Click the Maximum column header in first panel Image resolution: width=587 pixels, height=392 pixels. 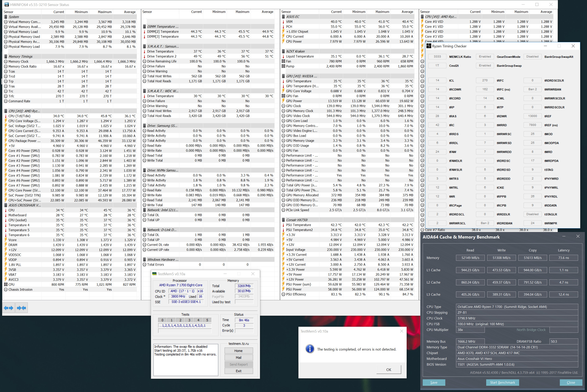click(105, 12)
